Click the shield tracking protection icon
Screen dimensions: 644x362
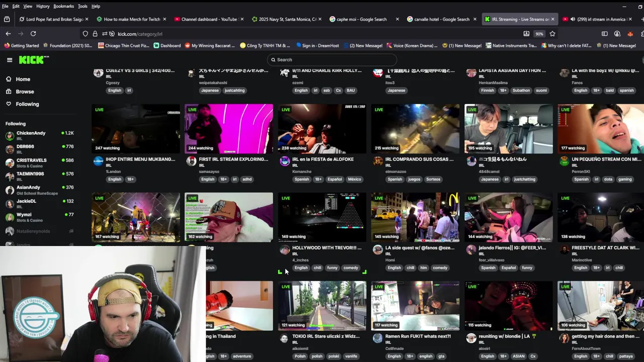[86, 34]
